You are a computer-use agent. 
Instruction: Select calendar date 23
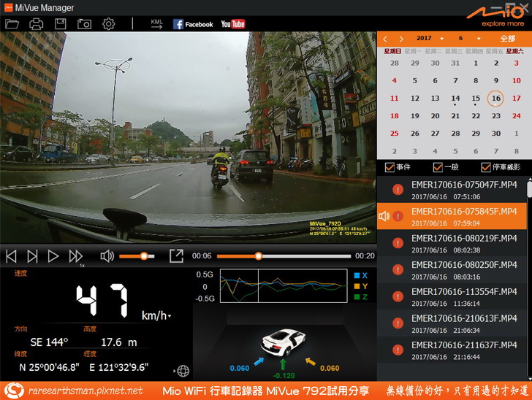click(496, 116)
